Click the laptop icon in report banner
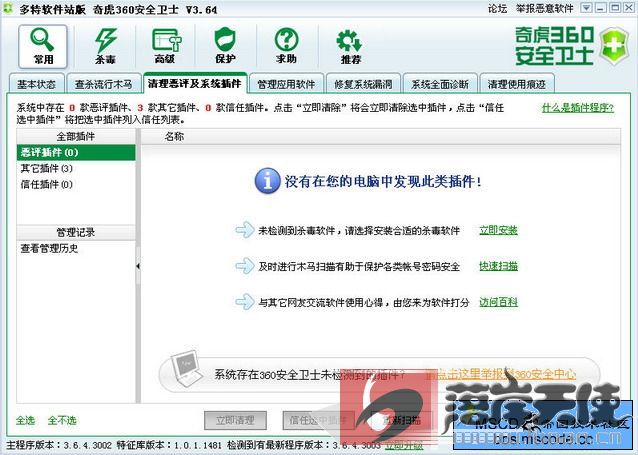The height and width of the screenshot is (455, 638). [187, 369]
